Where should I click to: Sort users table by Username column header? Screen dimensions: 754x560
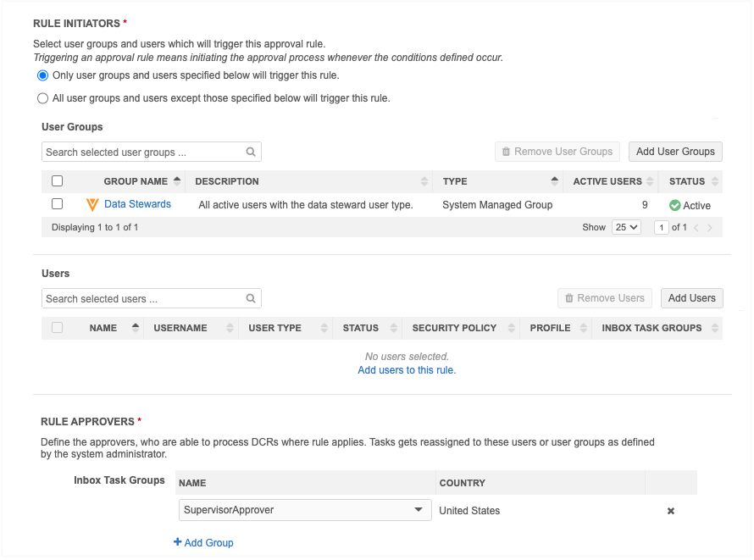[180, 328]
